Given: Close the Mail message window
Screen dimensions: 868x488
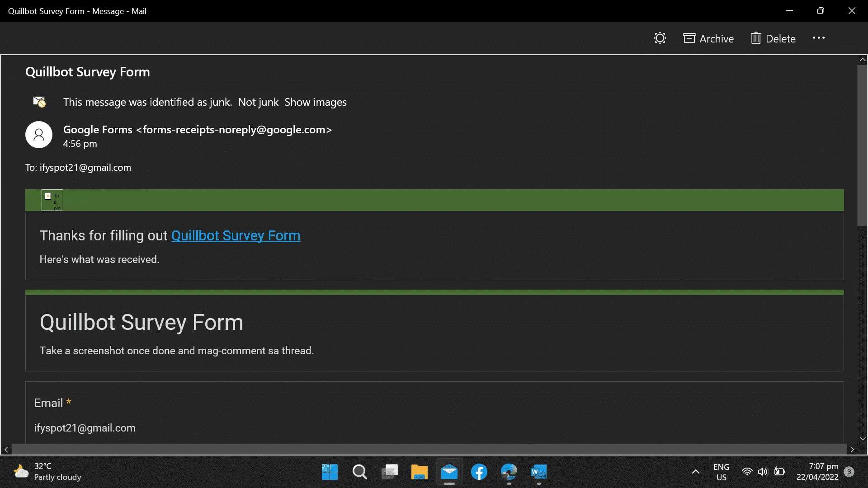Looking at the screenshot, I should [852, 11].
